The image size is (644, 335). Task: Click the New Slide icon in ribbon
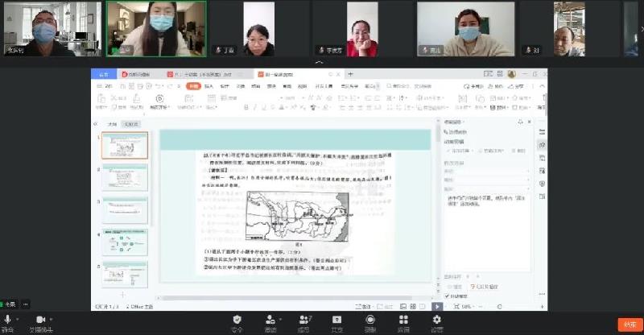pos(188,99)
